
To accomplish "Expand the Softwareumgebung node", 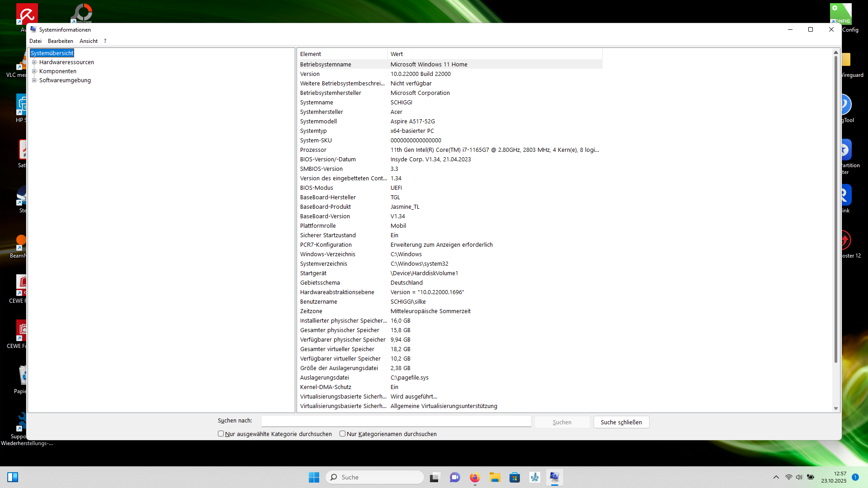I will (x=34, y=80).
